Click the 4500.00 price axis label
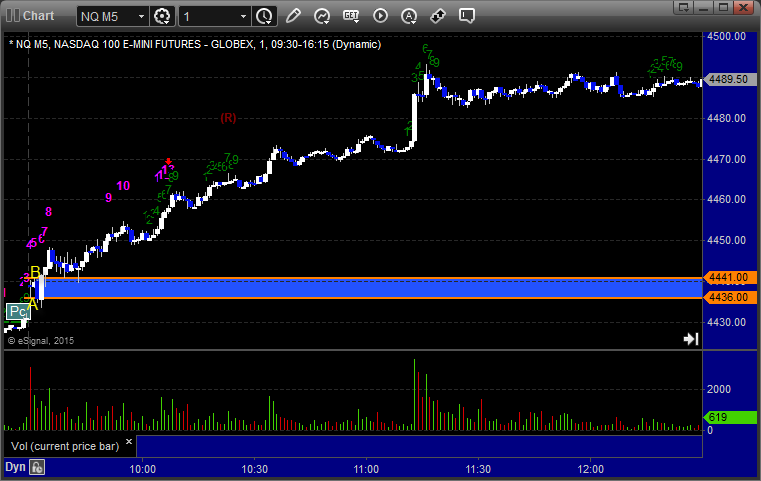This screenshot has width=761, height=481. click(x=727, y=36)
